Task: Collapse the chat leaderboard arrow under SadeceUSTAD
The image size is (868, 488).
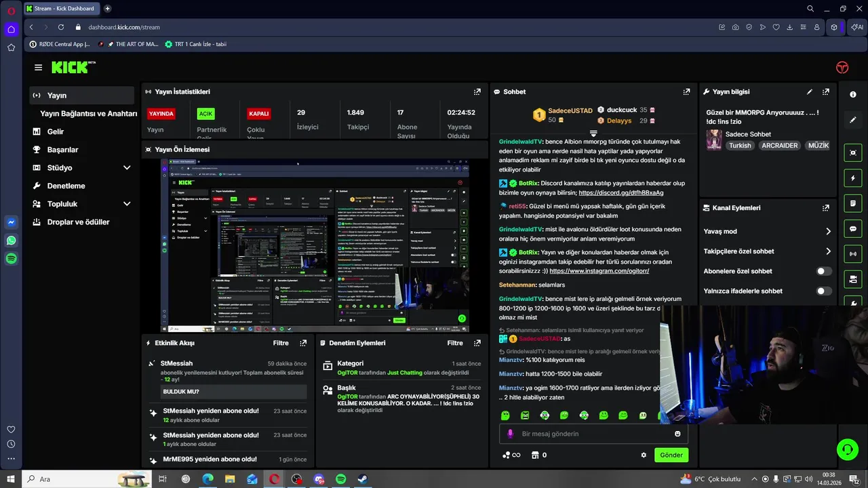Action: coord(593,133)
